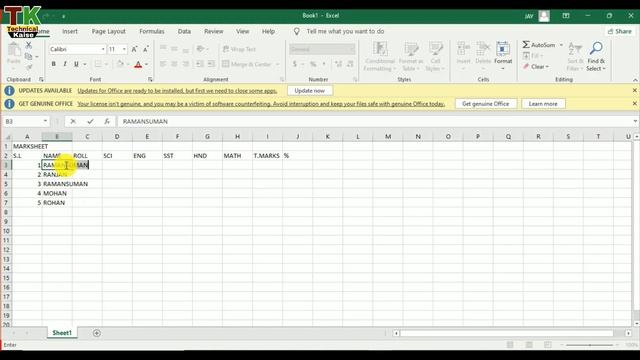Click the formula bar Cancel X icon

tap(73, 121)
